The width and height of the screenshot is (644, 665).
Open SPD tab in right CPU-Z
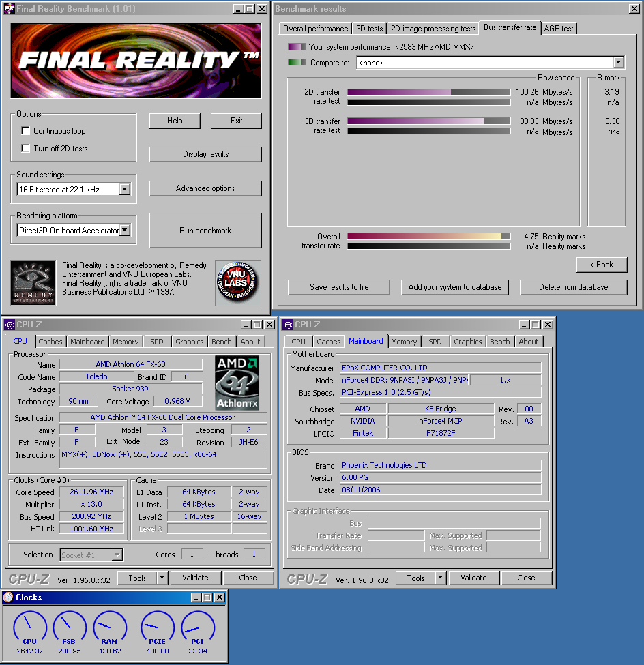(435, 342)
